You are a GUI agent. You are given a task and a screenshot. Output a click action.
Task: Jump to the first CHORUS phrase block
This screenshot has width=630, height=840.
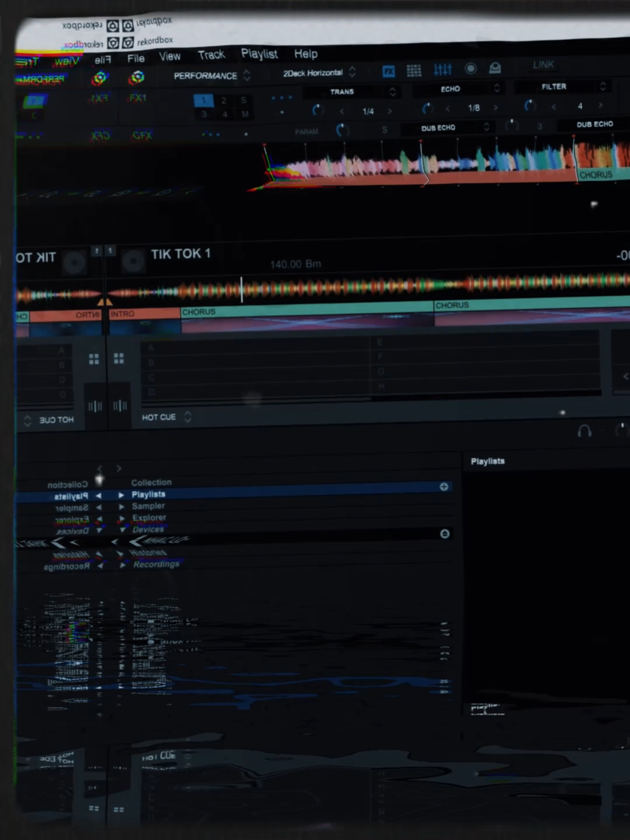tap(307, 310)
